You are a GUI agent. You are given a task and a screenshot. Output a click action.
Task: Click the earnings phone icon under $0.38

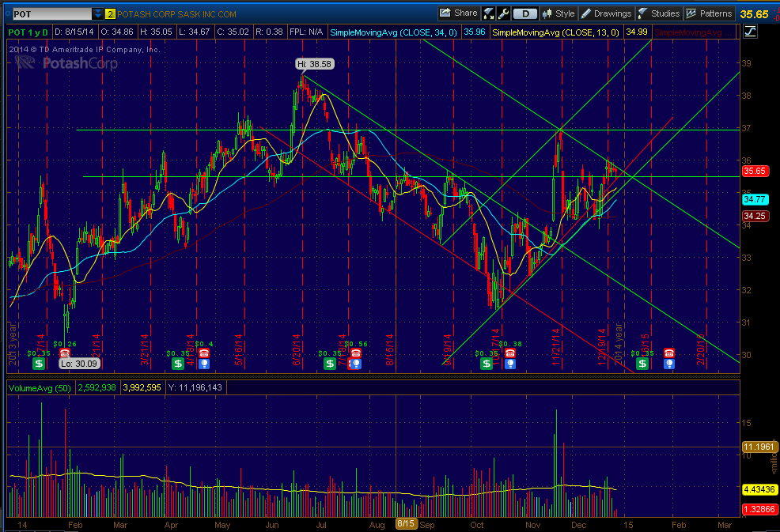pos(510,353)
